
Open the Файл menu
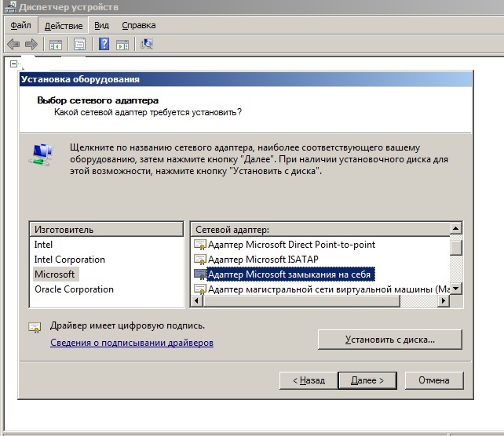pyautogui.click(x=20, y=25)
